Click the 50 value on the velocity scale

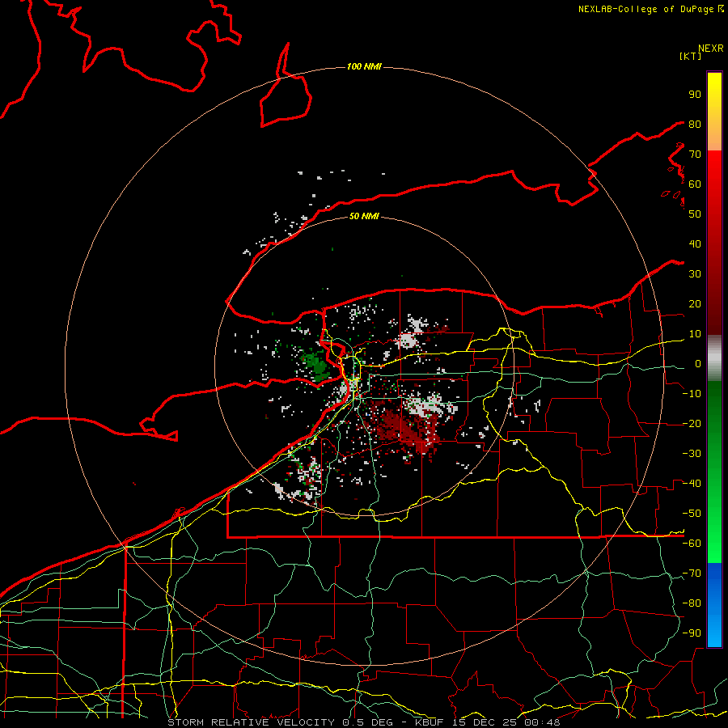click(695, 214)
